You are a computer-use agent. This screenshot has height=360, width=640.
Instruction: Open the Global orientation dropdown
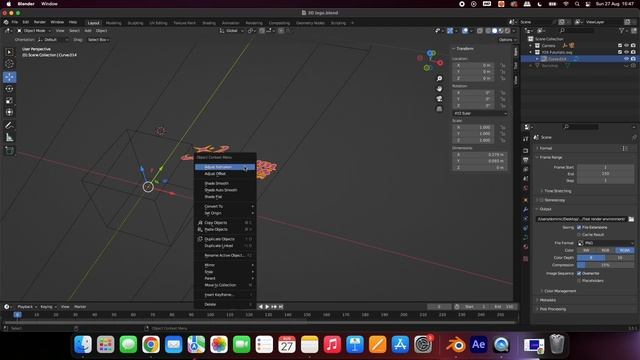point(231,31)
